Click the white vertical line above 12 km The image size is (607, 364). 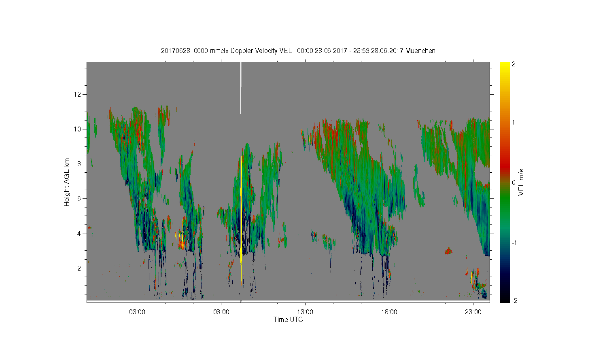point(241,88)
